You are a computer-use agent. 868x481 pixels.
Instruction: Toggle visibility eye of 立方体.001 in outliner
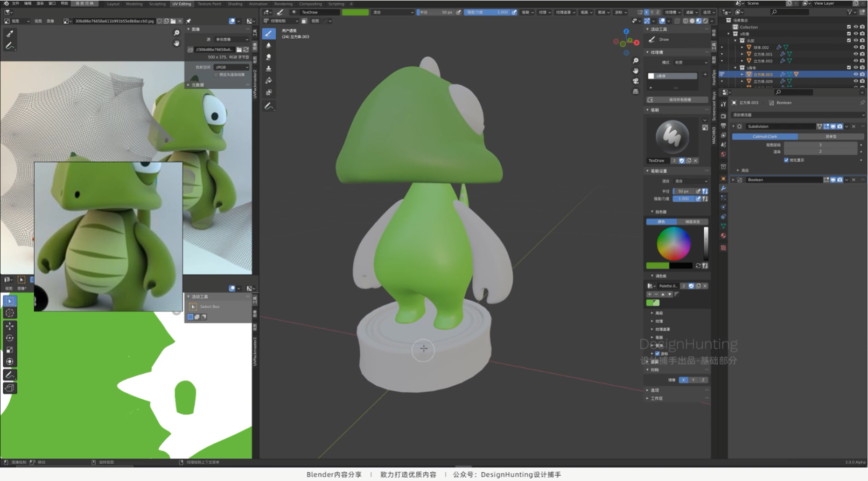(856, 54)
